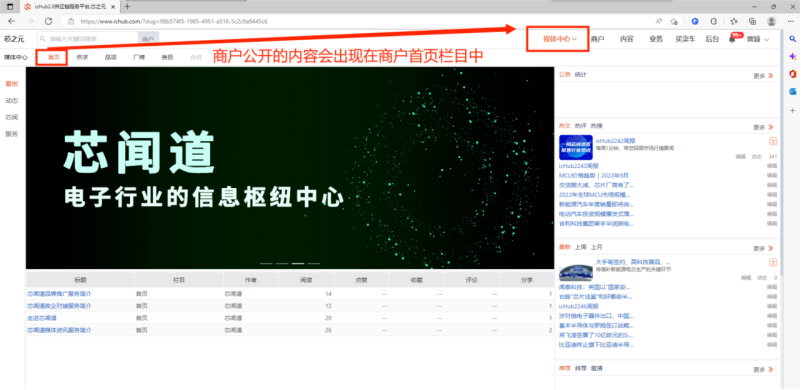Open the Collections icon

[752, 21]
